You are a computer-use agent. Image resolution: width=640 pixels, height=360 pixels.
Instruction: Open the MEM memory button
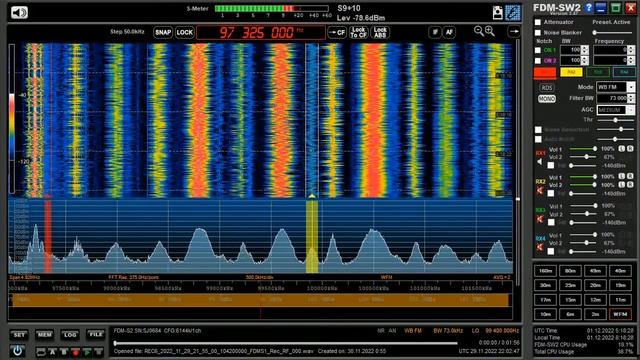point(44,335)
